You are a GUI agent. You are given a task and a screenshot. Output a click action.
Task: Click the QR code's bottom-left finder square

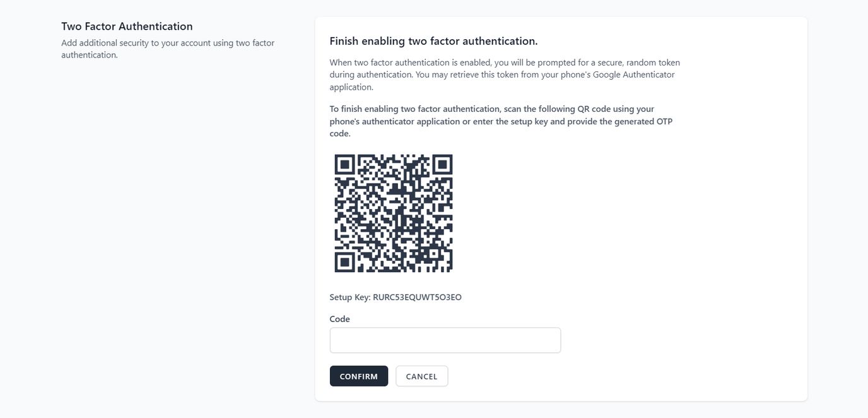pyautogui.click(x=344, y=262)
